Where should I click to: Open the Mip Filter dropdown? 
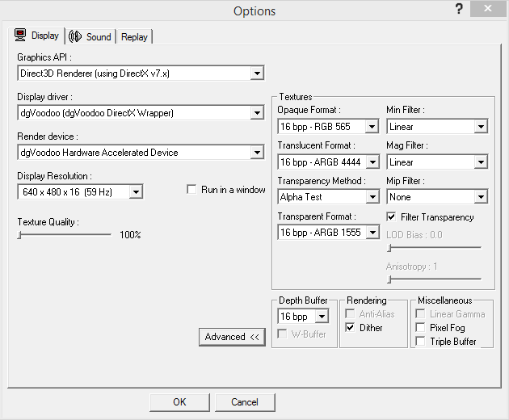[481, 197]
